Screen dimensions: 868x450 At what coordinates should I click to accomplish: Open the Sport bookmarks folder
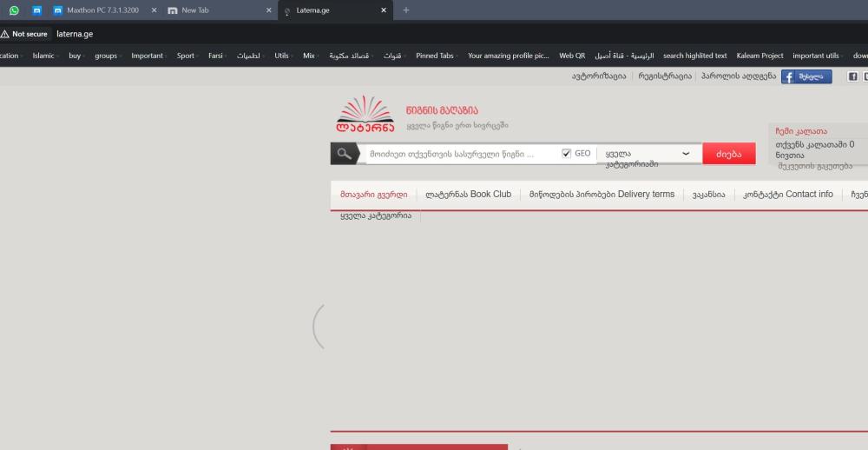187,56
